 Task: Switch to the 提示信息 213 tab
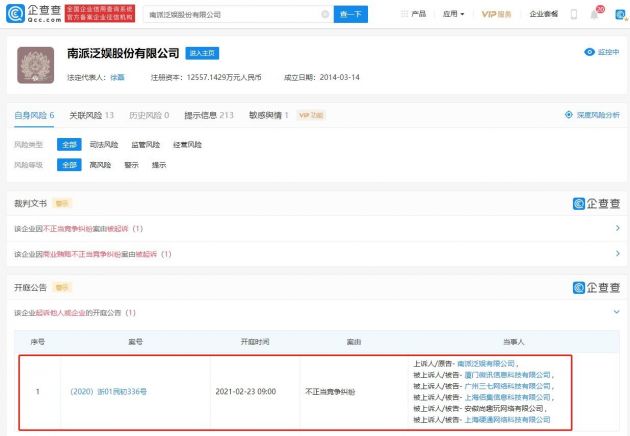pyautogui.click(x=209, y=116)
